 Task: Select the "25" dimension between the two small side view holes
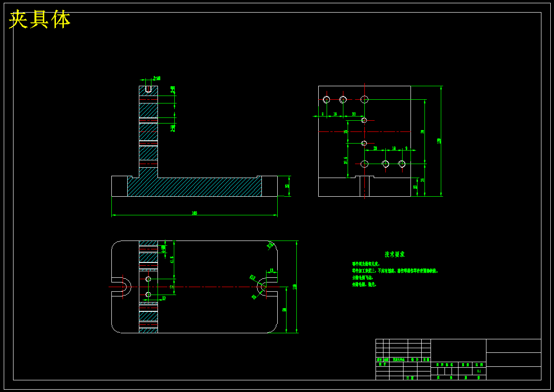coord(346,131)
